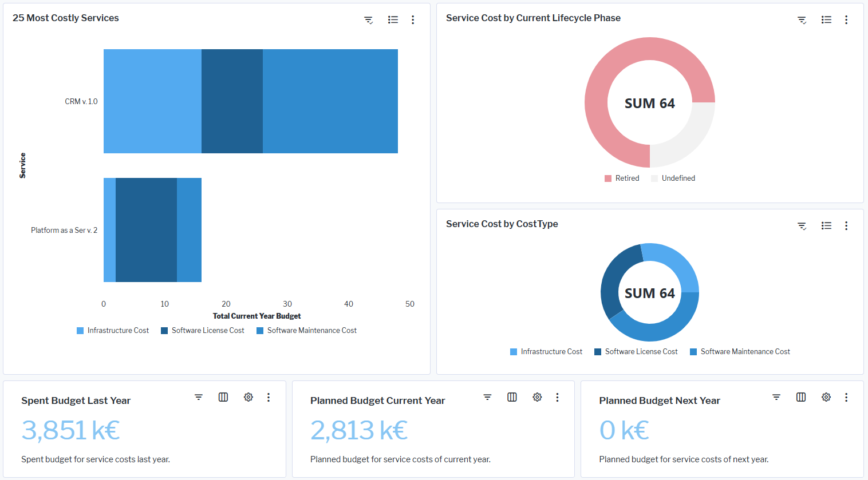Open filter for 25 Most Costly Services
The image size is (868, 480).
(x=368, y=20)
